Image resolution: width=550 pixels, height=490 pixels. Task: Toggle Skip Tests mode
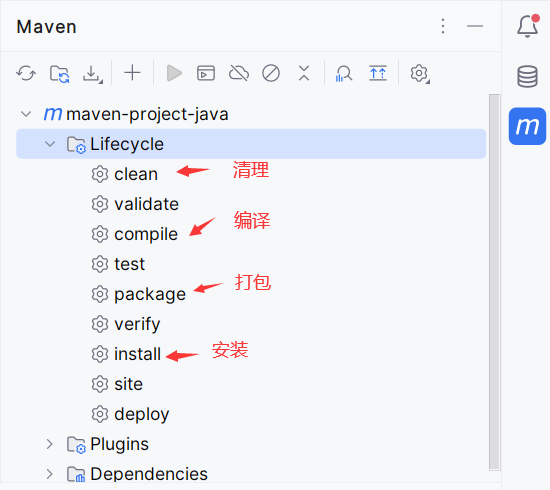tap(271, 73)
